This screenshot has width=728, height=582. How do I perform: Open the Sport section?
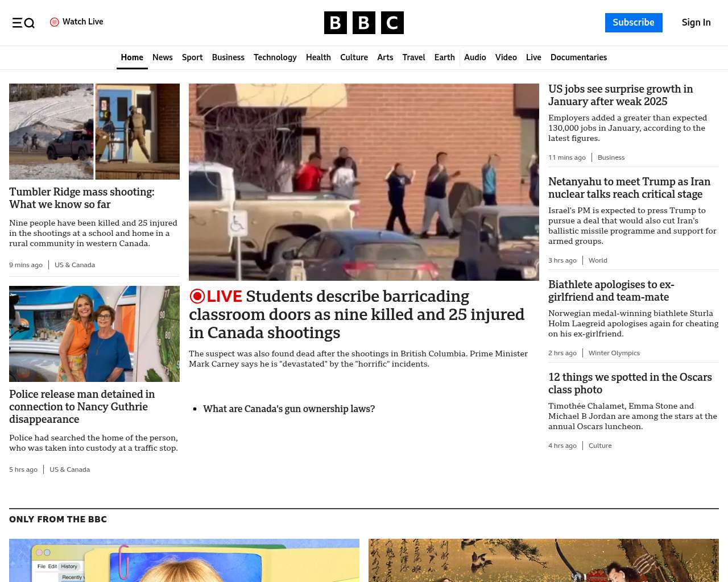192,57
